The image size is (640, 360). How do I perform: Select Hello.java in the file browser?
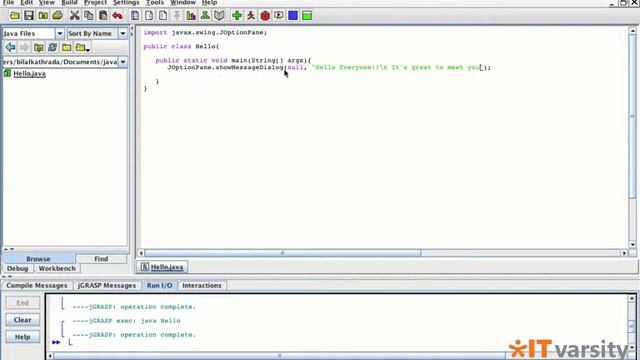tap(29, 74)
